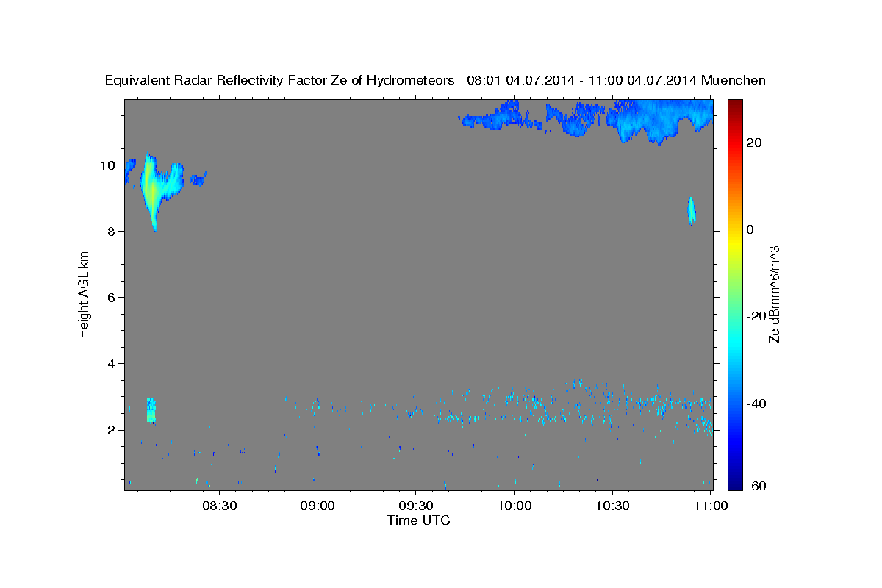Click the plot title 'Equivalent Radar Reflectivity Factor Ze of Hydrometeors'
This screenshot has height=588, width=882.
280,81
